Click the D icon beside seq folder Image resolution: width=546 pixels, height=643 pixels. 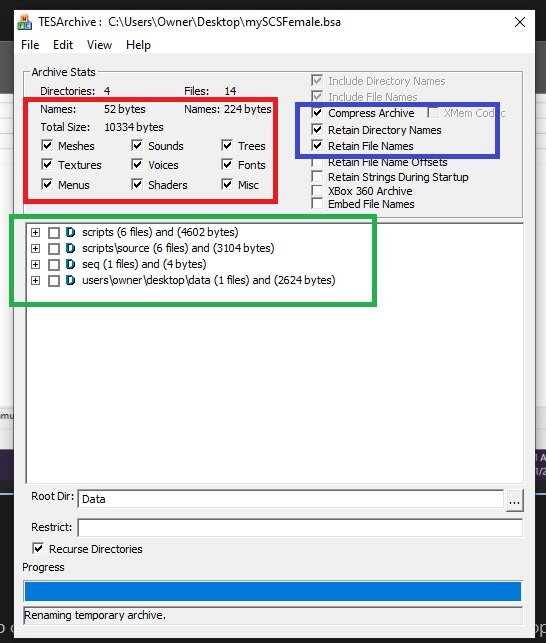(71, 264)
